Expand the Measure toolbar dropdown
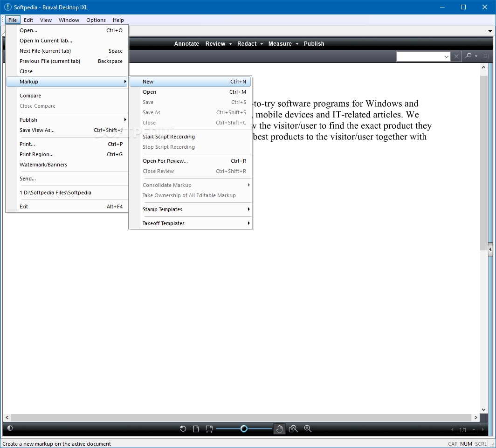Screen dimensions: 496x448 [x=297, y=44]
